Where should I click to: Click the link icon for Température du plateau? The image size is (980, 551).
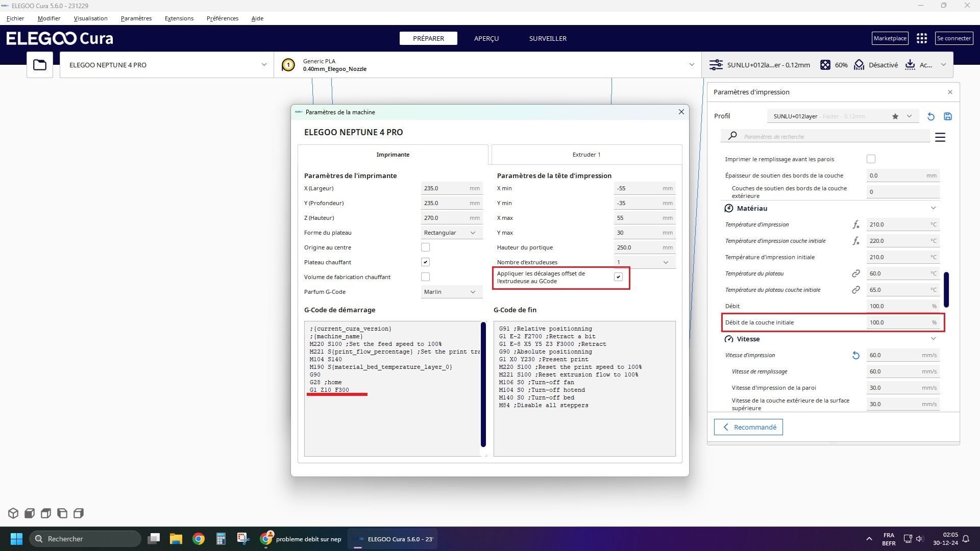[x=856, y=273]
